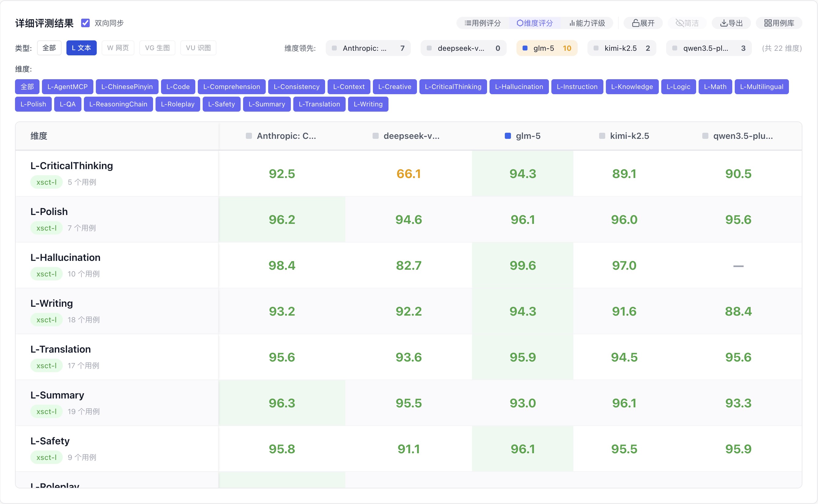Expand the L-CriticalThinking row
Screen dimensions: 818x504
click(x=72, y=166)
